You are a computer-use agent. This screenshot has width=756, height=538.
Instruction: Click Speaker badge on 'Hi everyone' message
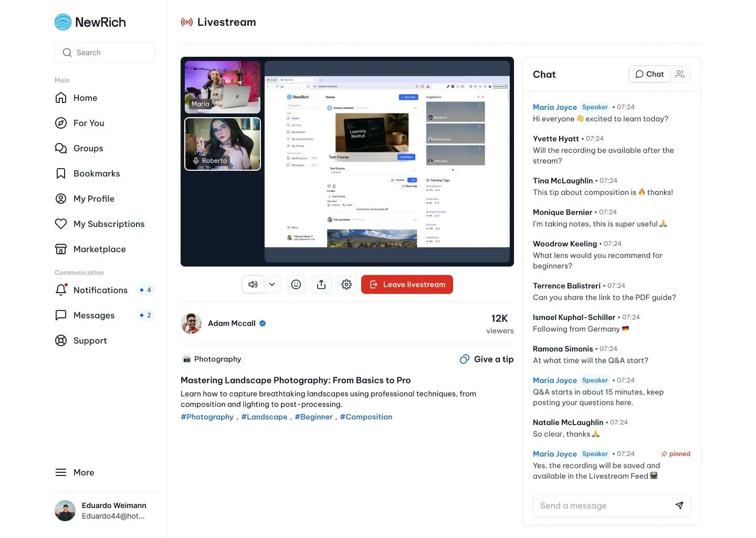(595, 107)
